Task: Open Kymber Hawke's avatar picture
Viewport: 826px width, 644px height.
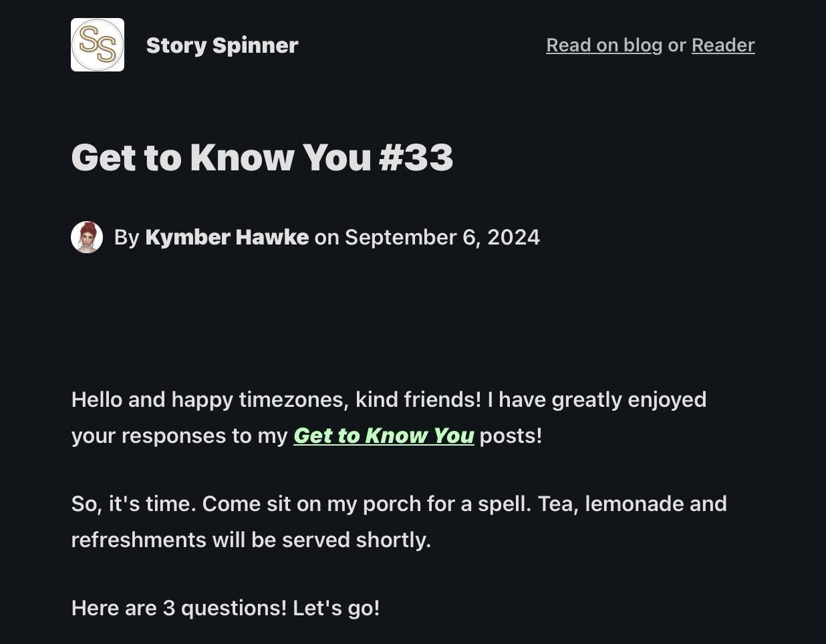Action: pyautogui.click(x=87, y=237)
